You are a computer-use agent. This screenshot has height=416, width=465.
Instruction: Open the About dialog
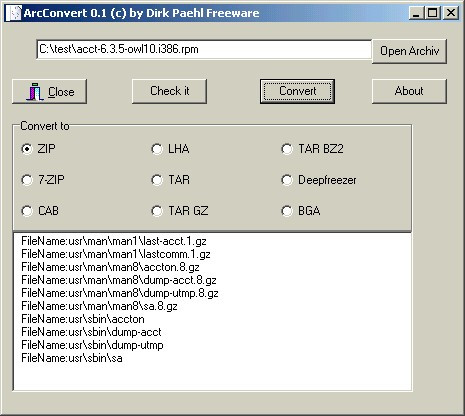[409, 91]
